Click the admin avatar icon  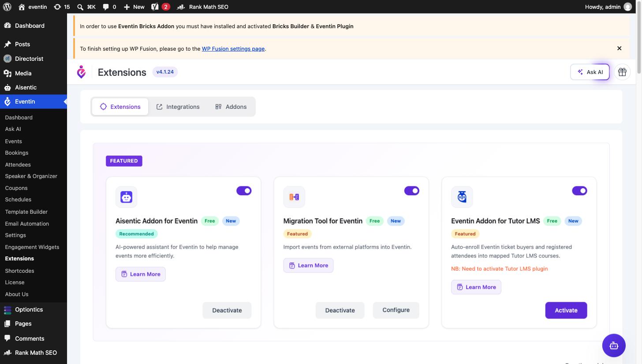pos(628,7)
